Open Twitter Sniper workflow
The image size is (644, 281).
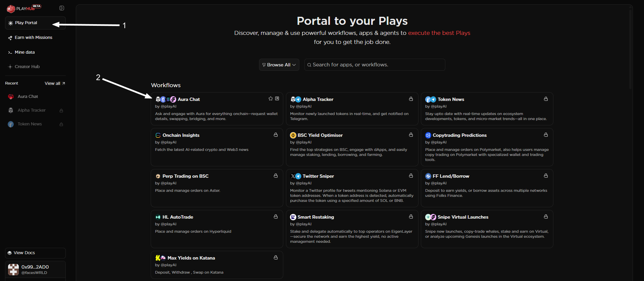[352, 188]
